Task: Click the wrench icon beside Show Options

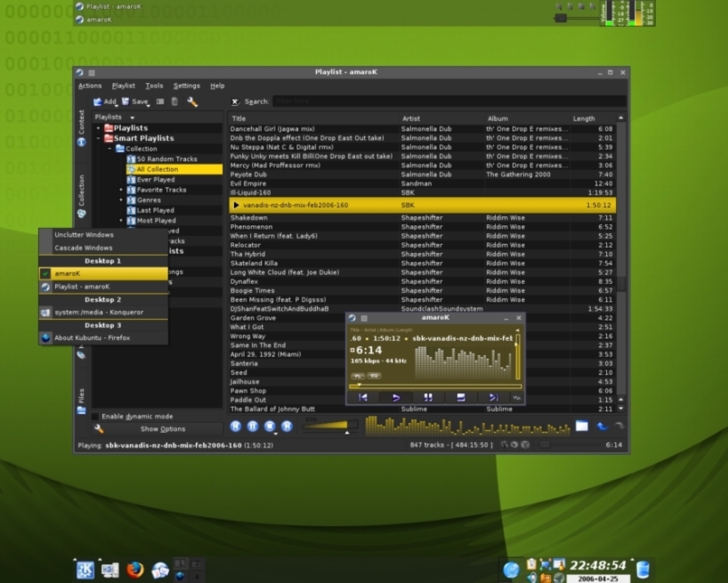Action: [x=98, y=428]
